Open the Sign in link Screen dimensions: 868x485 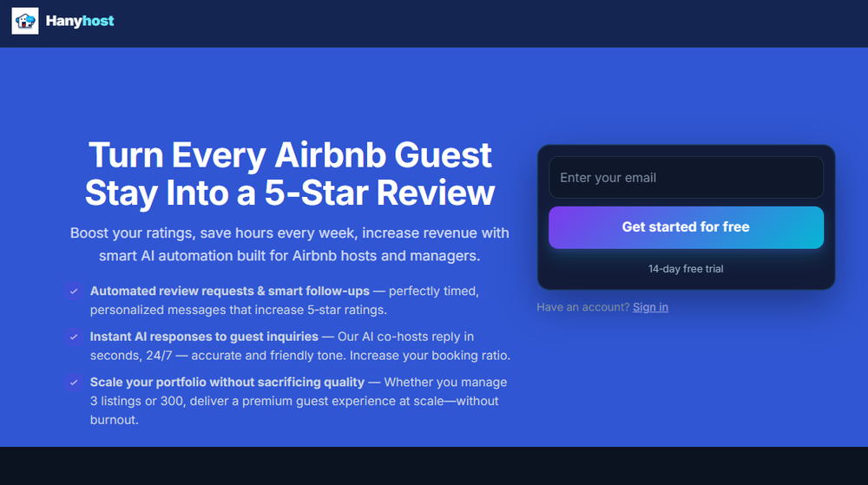tap(650, 307)
